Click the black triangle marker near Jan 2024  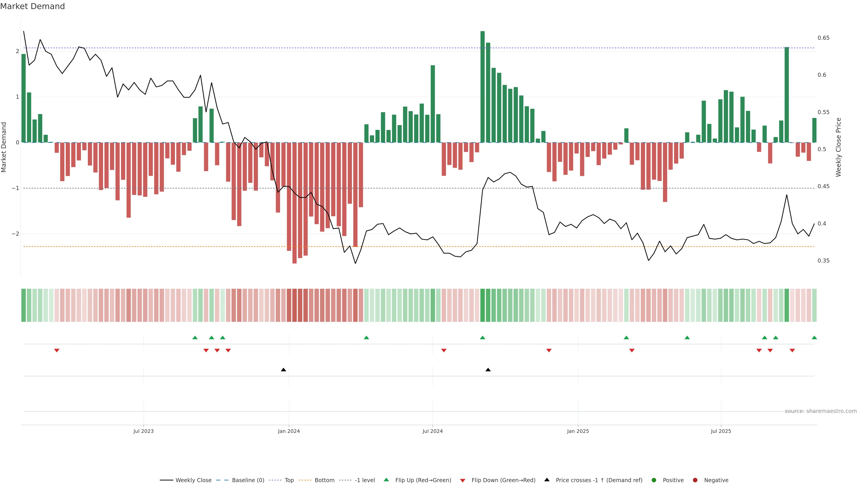283,370
